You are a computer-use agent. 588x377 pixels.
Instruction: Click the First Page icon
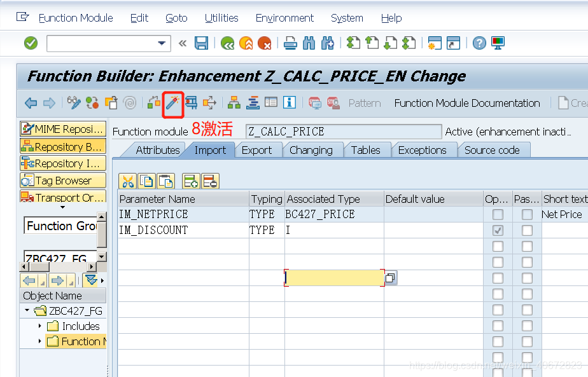pyautogui.click(x=353, y=43)
